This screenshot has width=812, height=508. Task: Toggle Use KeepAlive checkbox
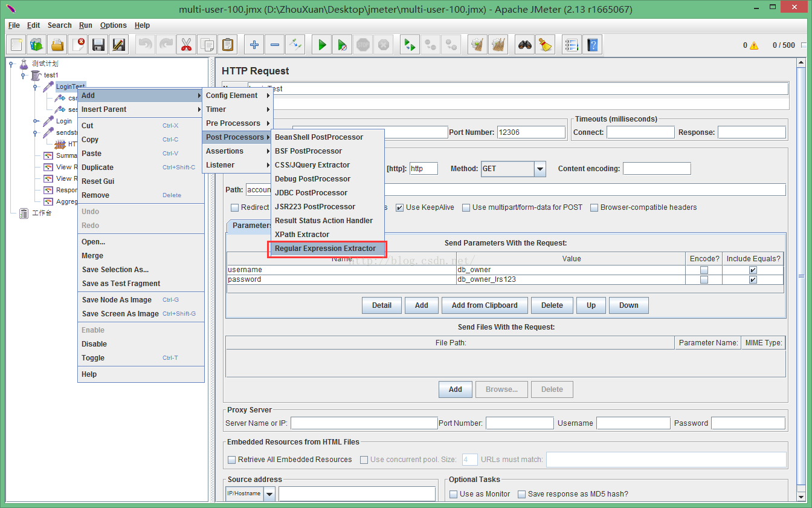[399, 207]
